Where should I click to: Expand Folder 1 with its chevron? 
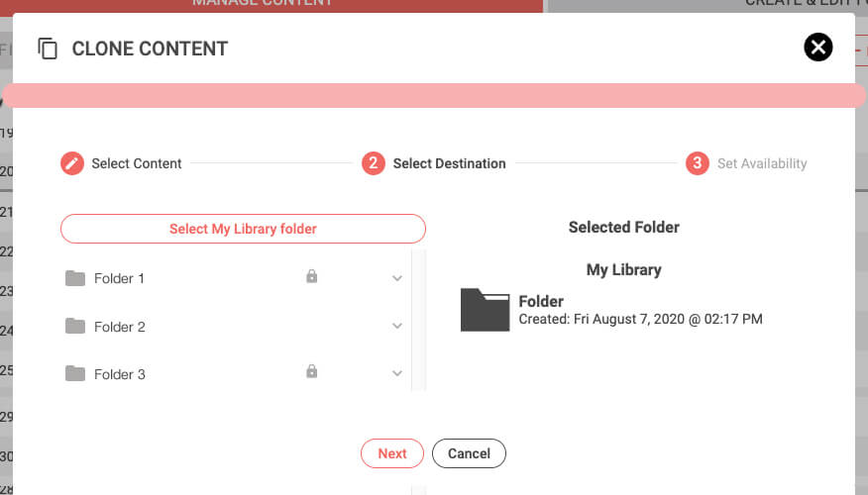tap(397, 279)
